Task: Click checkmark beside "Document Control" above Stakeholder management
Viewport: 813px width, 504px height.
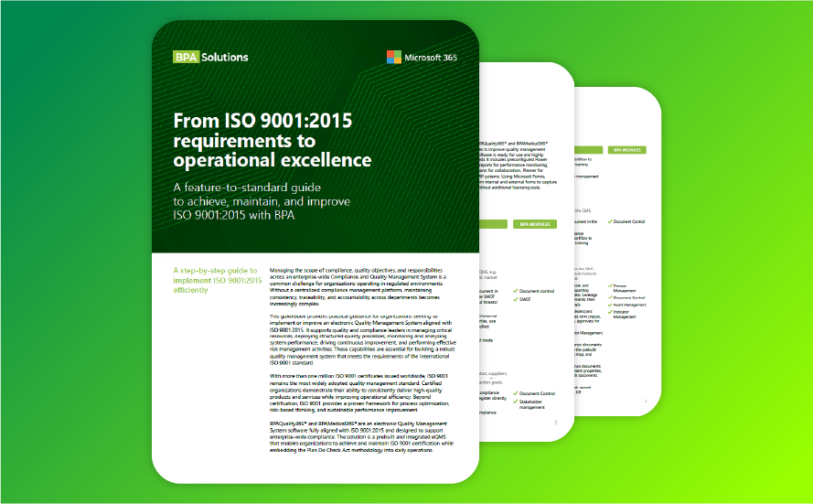Action: click(x=516, y=393)
